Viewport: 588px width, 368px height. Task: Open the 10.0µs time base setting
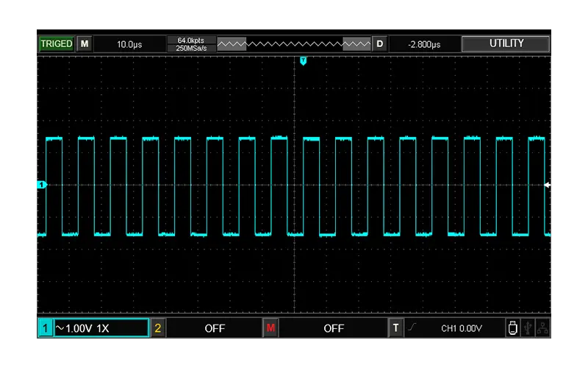(x=129, y=44)
